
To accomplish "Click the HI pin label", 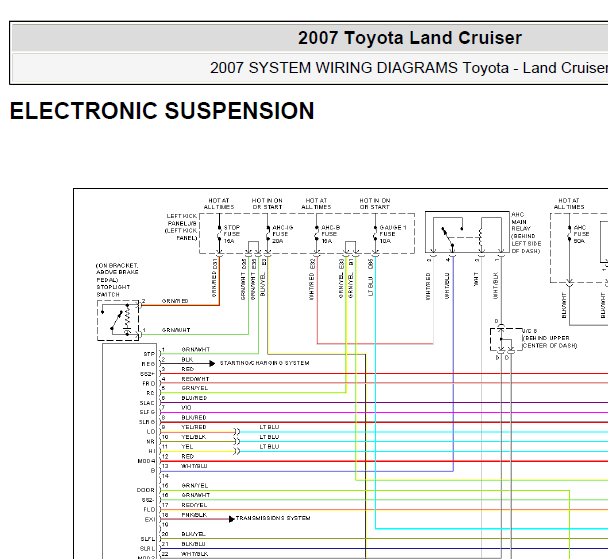I will (152, 451).
